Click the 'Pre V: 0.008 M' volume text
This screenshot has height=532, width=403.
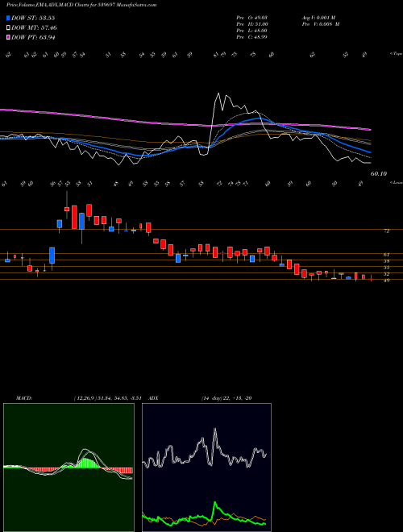(x=320, y=24)
